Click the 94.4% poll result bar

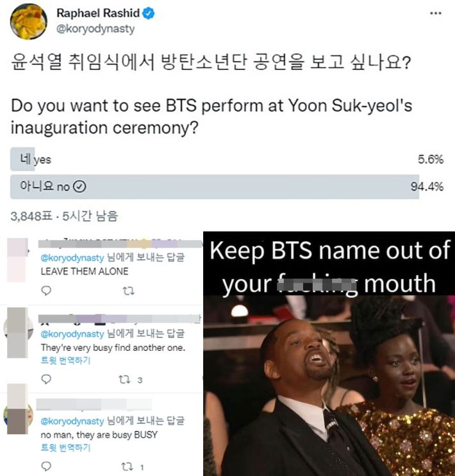pos(215,187)
